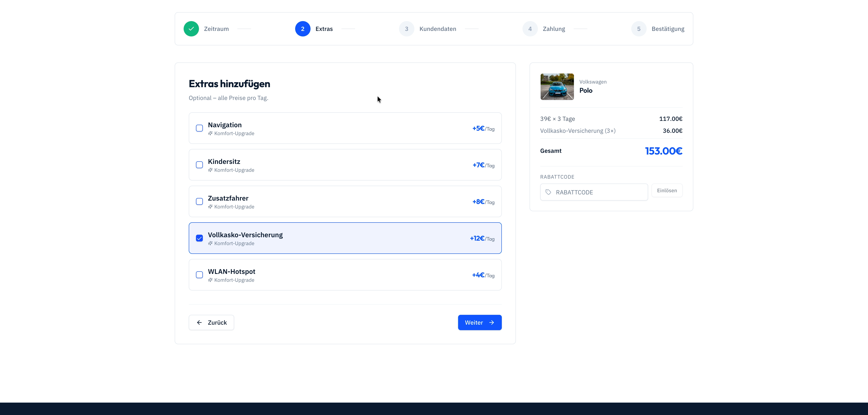Click the Zurück button text
The height and width of the screenshot is (415, 868).
coord(217,323)
